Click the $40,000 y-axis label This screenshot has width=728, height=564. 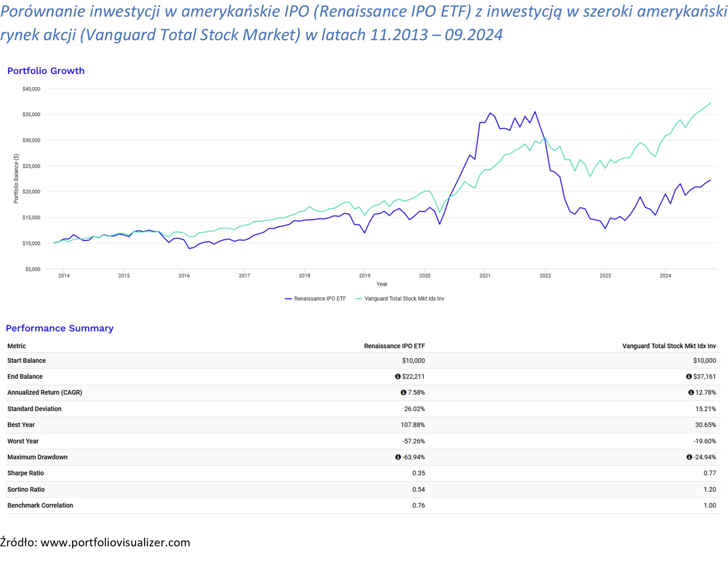(31, 89)
